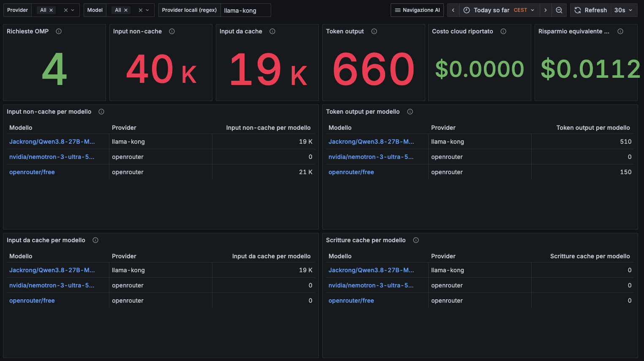Show info for Input non-cache per modello table

101,112
